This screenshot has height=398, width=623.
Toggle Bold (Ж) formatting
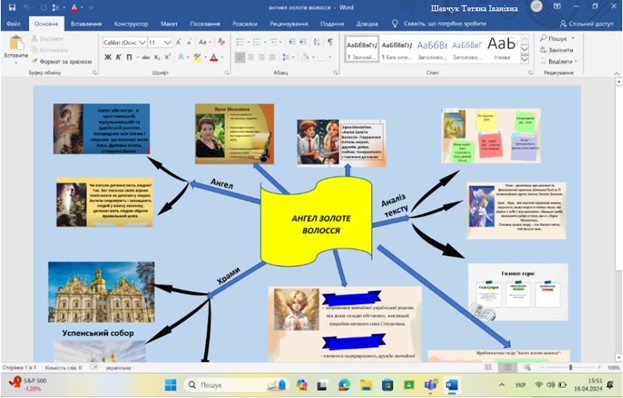click(108, 58)
